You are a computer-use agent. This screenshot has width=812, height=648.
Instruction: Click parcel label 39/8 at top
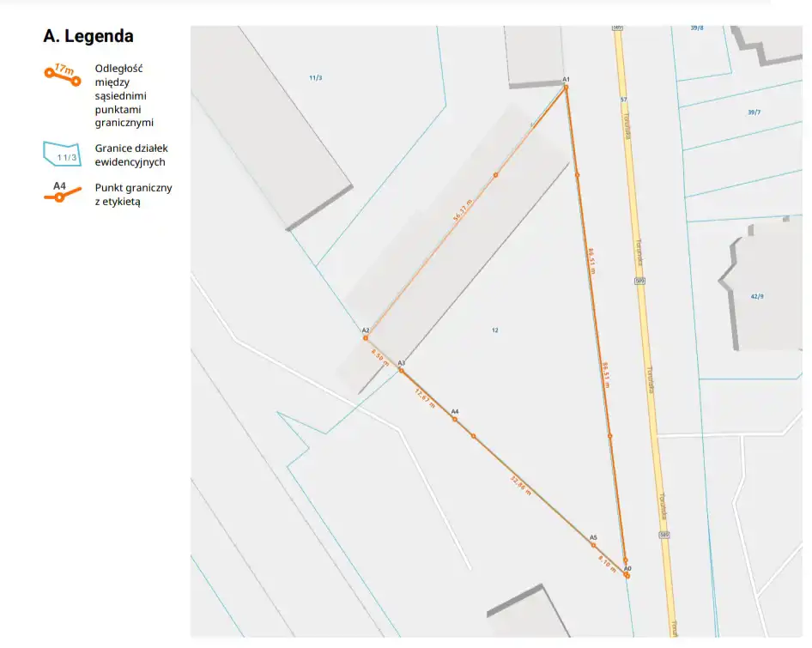click(x=696, y=28)
